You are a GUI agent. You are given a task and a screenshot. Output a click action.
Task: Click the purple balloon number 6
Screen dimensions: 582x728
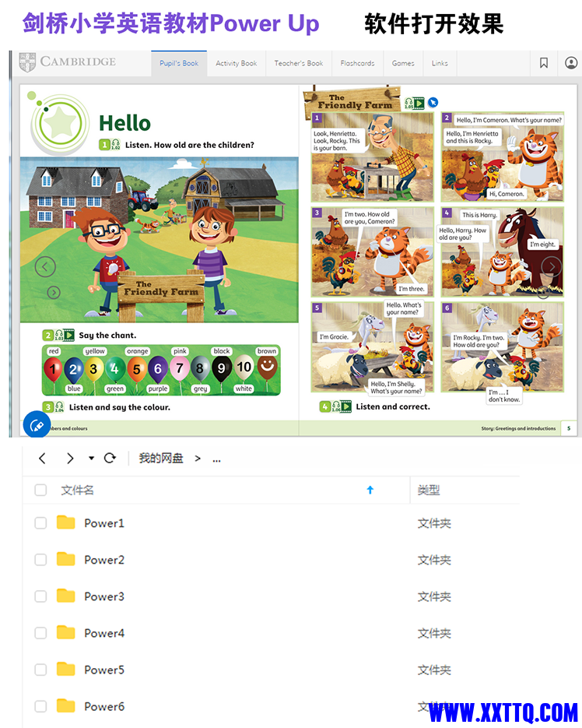(x=158, y=369)
